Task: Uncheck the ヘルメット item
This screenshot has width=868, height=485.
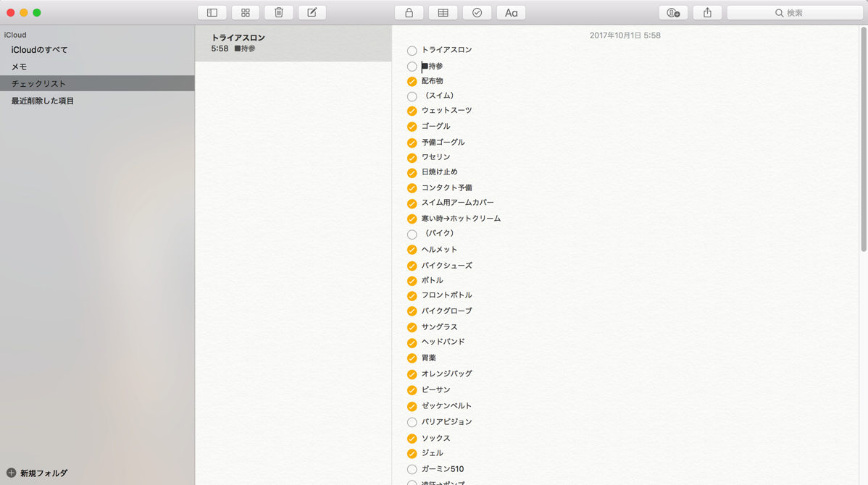Action: tap(412, 250)
